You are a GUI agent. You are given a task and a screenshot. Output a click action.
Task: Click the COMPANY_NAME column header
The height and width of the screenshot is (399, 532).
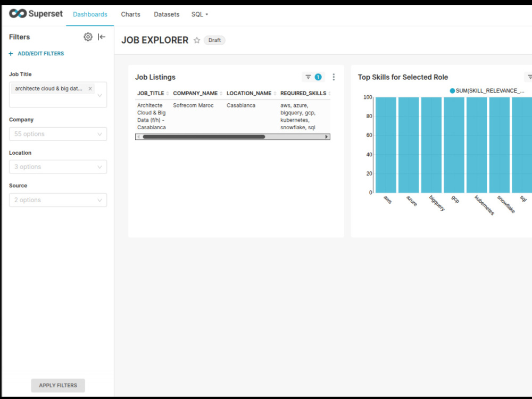click(195, 93)
